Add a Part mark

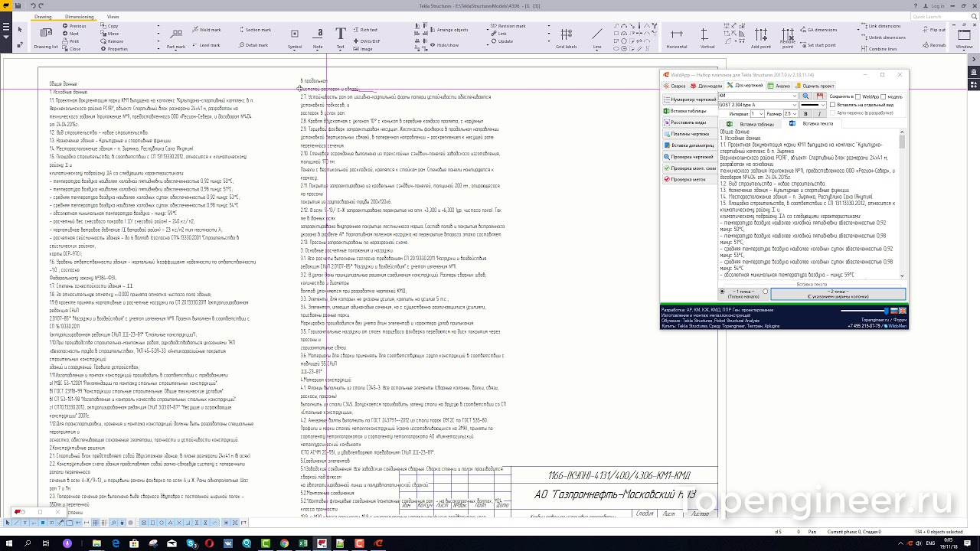(176, 38)
